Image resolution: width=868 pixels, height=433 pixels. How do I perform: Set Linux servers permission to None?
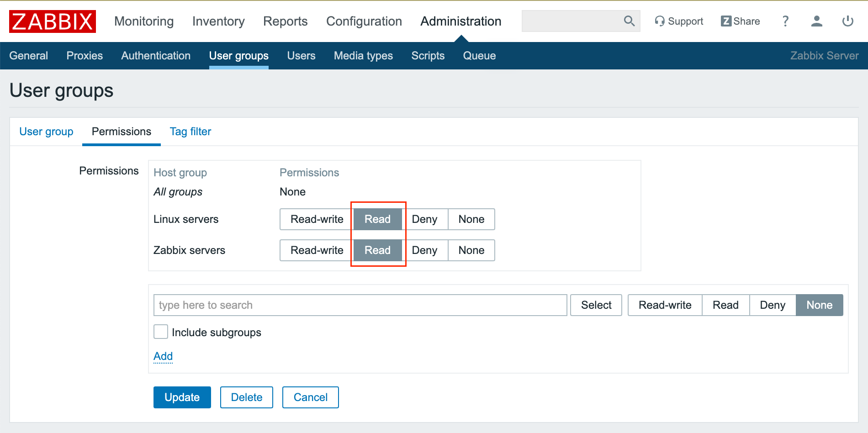[x=471, y=219]
